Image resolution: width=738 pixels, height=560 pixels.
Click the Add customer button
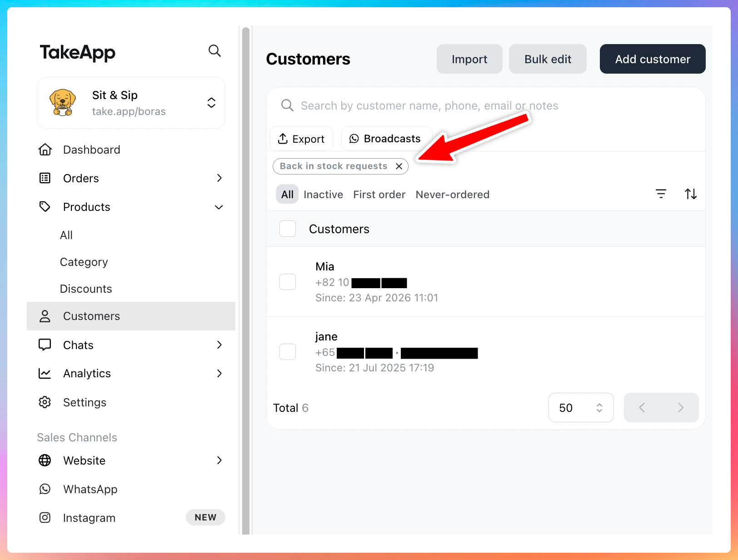(652, 59)
